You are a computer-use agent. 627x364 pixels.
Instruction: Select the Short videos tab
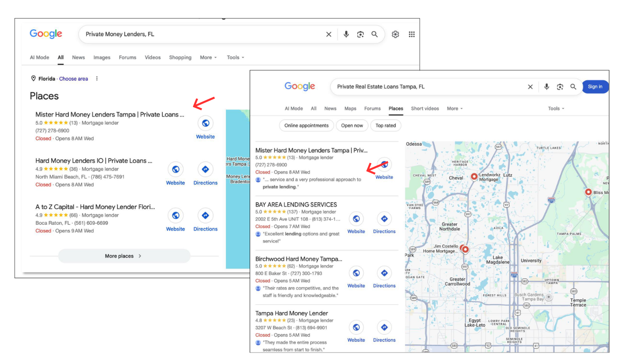click(425, 109)
